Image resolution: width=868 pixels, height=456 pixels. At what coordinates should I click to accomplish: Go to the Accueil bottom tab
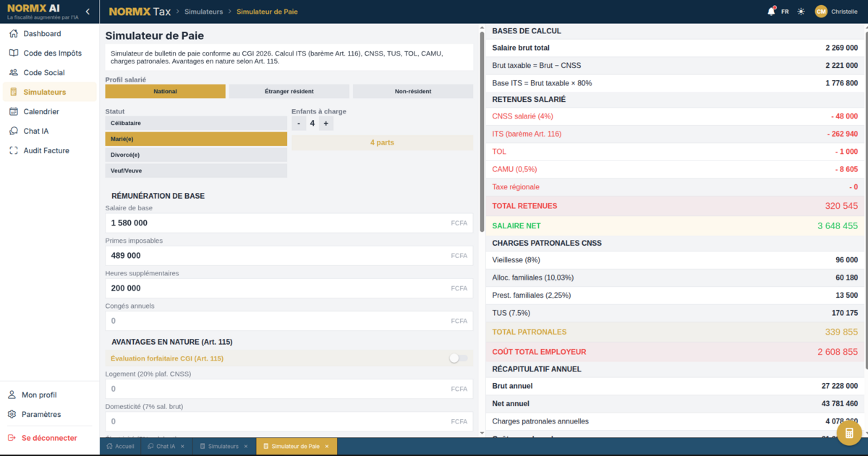121,447
